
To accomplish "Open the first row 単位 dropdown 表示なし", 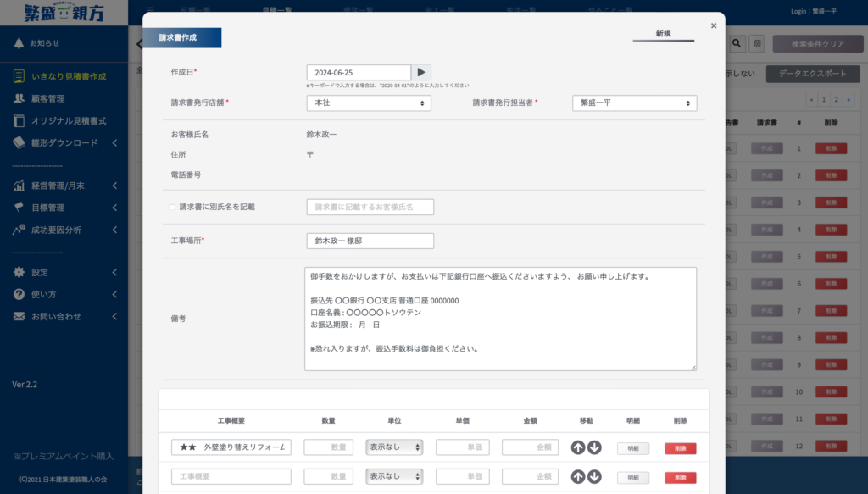I will pos(394,447).
